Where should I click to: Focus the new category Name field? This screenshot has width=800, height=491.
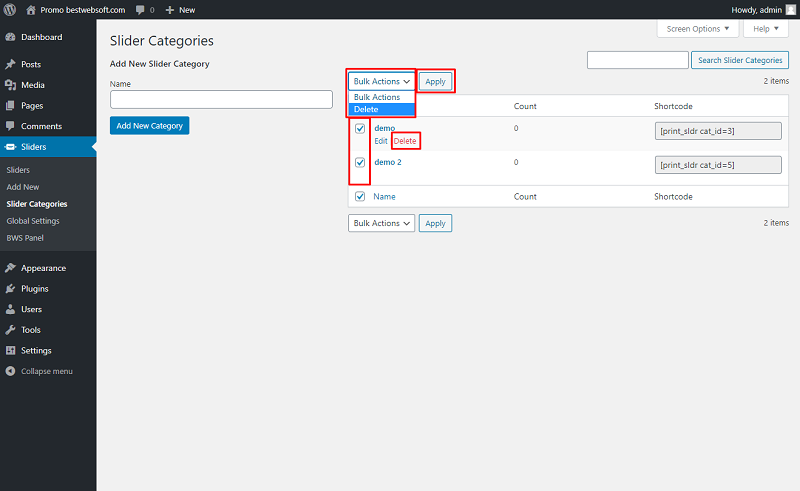[x=221, y=100]
